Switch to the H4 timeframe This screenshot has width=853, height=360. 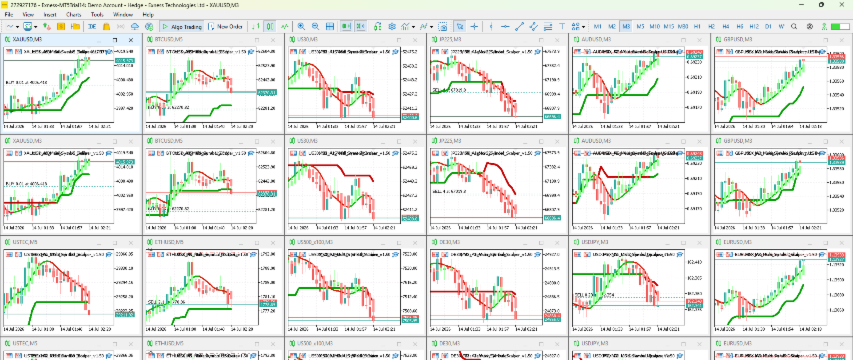(726, 26)
